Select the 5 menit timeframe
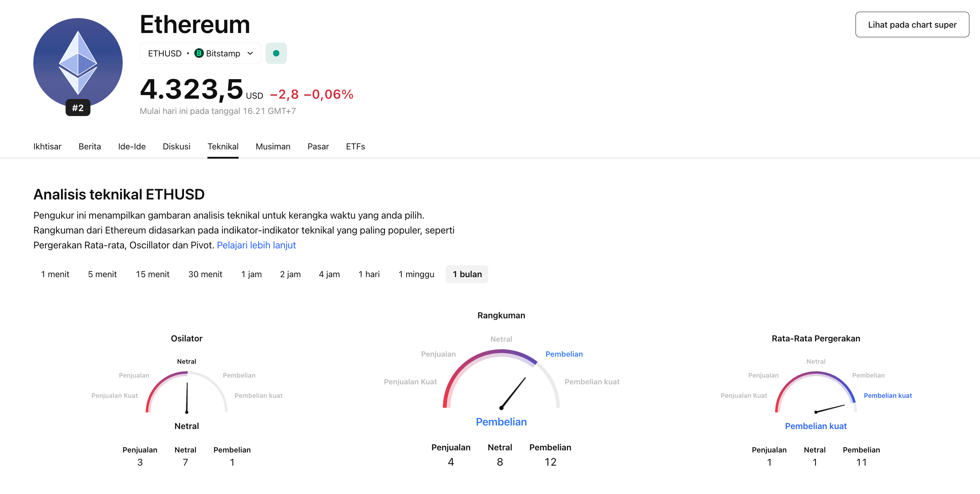 click(x=102, y=274)
